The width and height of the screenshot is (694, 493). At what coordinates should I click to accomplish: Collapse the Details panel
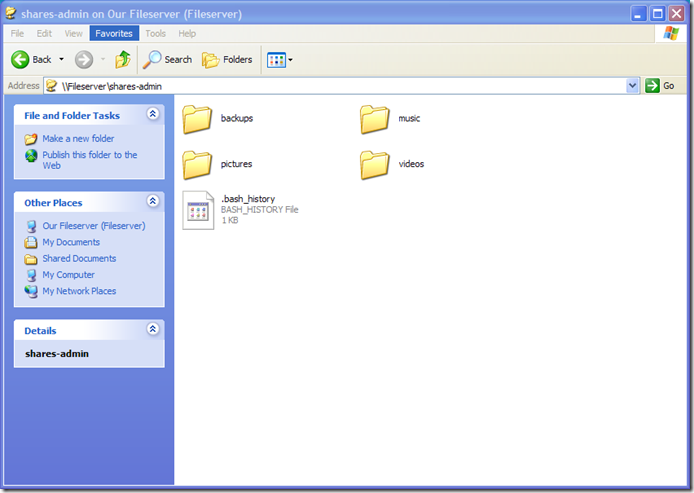point(153,329)
